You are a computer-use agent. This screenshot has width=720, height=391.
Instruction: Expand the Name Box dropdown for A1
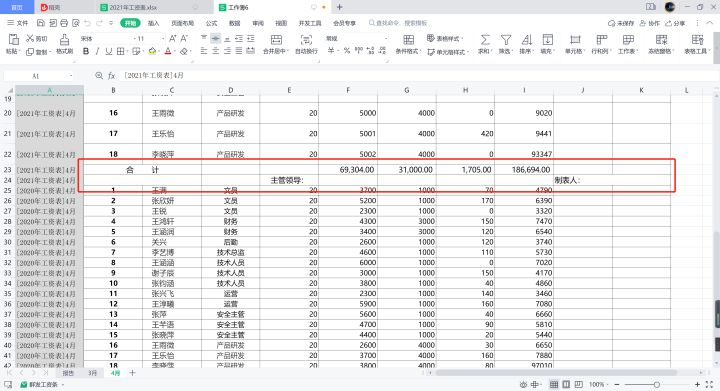(71, 76)
